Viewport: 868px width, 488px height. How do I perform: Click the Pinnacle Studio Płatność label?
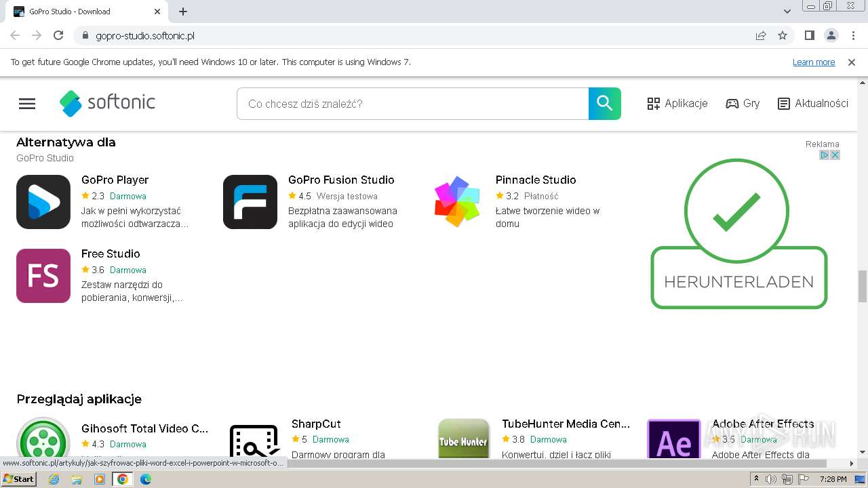click(x=541, y=196)
